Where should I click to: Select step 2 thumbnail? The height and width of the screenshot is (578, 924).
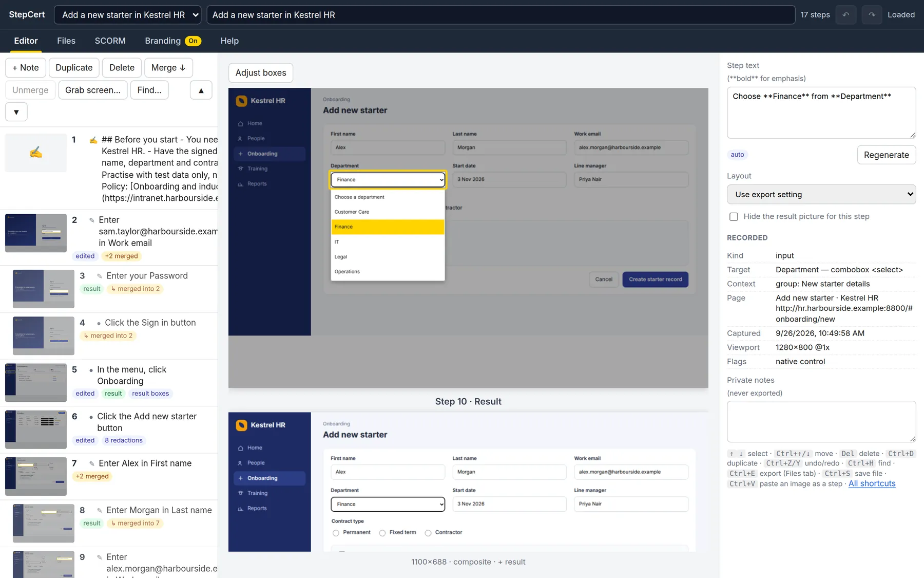36,233
